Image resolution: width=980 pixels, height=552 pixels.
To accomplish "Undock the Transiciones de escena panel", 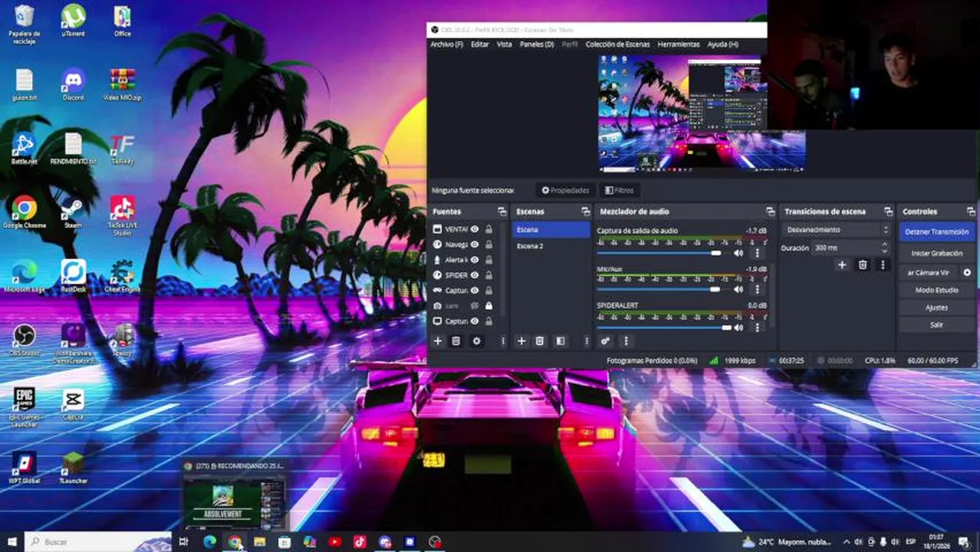I will point(888,212).
